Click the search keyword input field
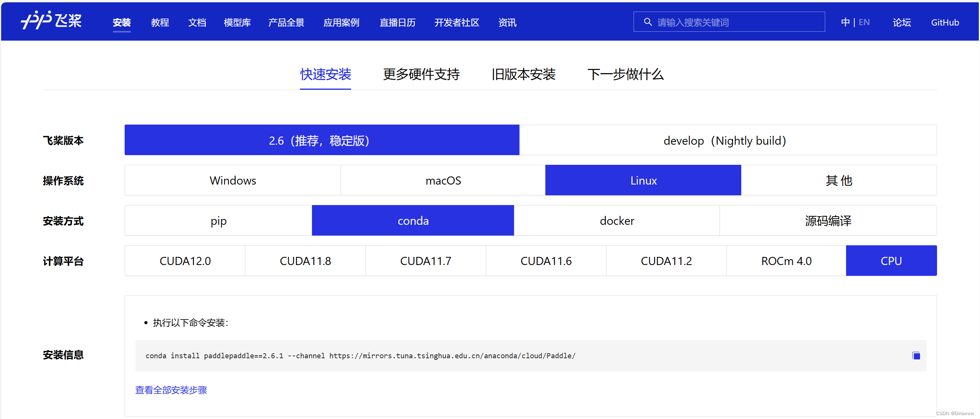980x419 pixels. tap(735, 22)
